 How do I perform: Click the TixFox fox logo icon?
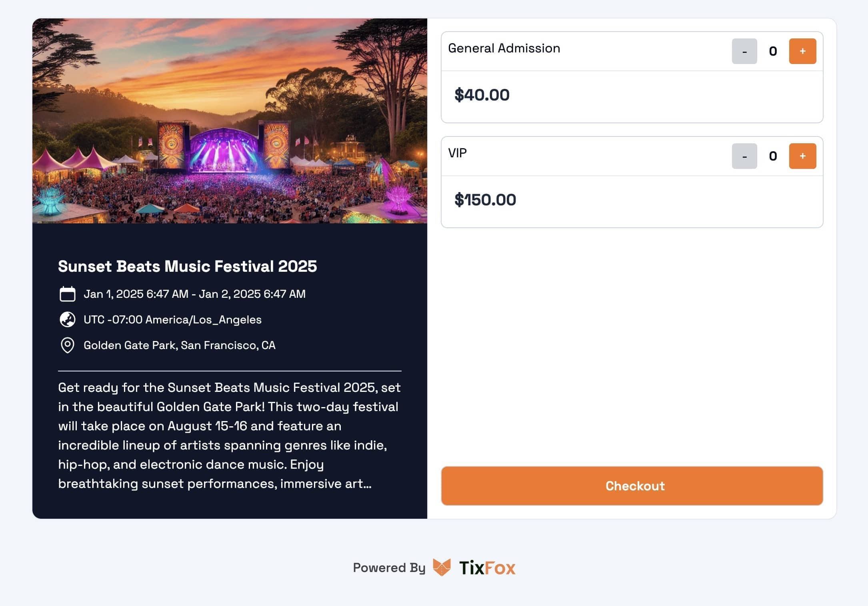(x=442, y=567)
